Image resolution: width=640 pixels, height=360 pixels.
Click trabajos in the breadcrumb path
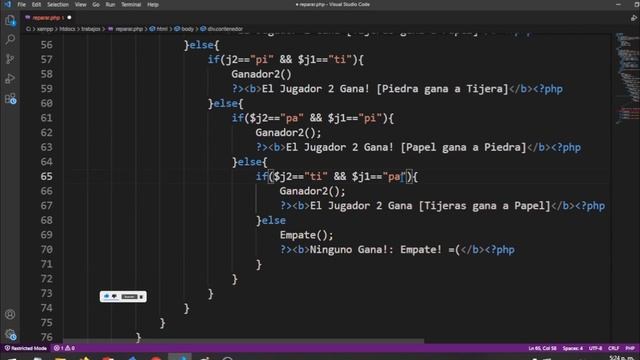pos(91,29)
